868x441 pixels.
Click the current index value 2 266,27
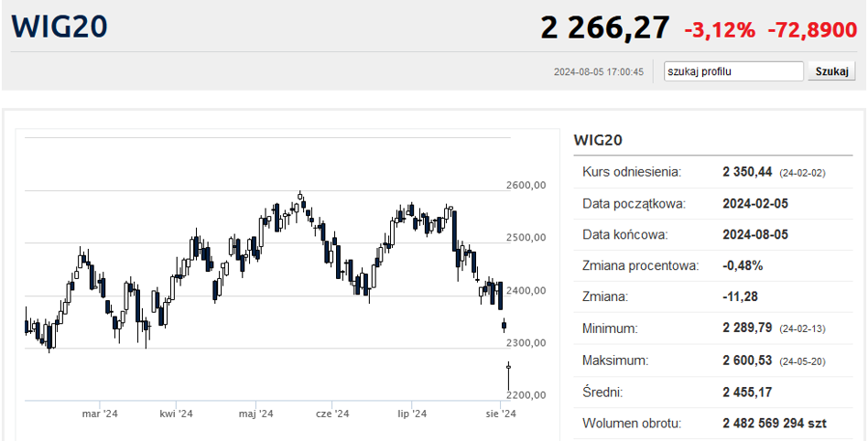point(605,28)
